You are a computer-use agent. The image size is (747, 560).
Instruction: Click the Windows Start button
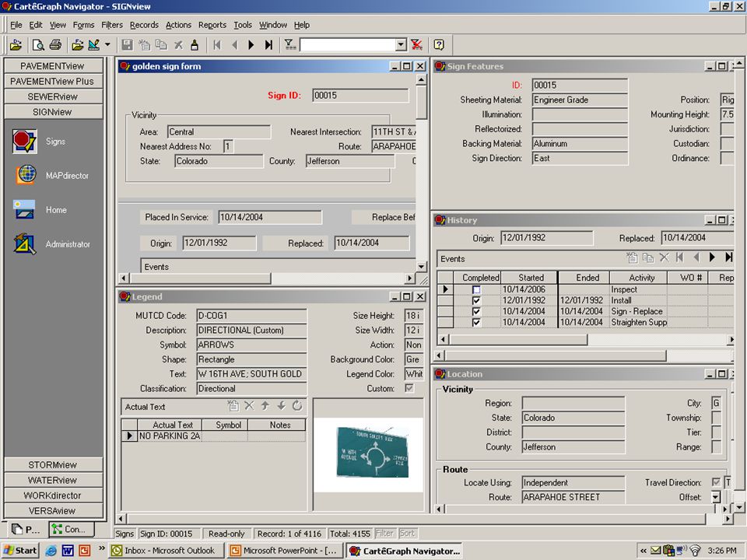20,551
